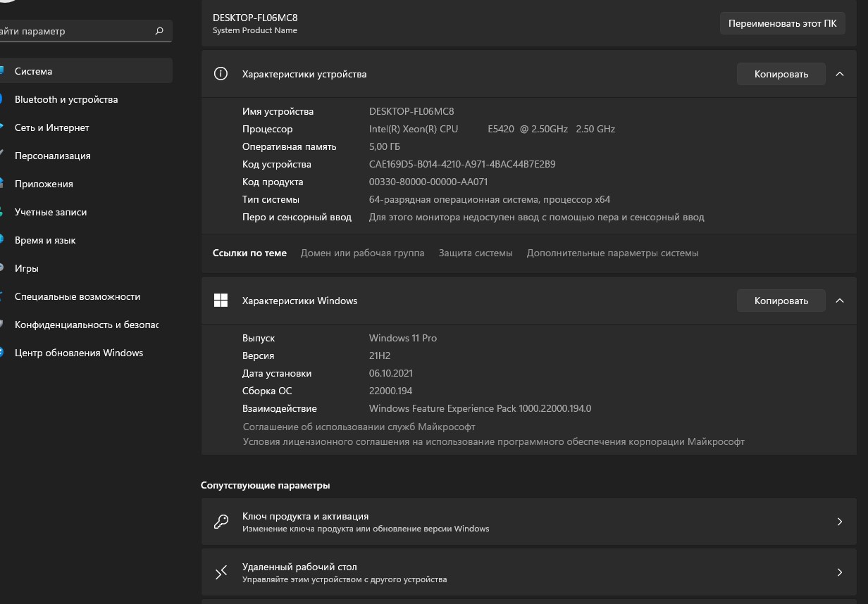The height and width of the screenshot is (604, 868).
Task: Click device ID CAE169D5-B014-4210-A971-4BAC44B7E2B9
Action: 462,164
